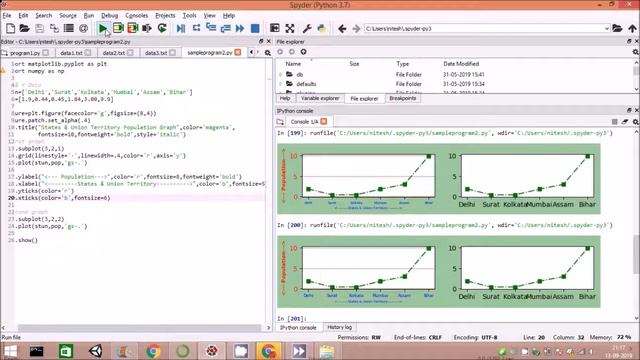This screenshot has width=640, height=360.
Task: Open the Edit menu
Action: click(23, 16)
